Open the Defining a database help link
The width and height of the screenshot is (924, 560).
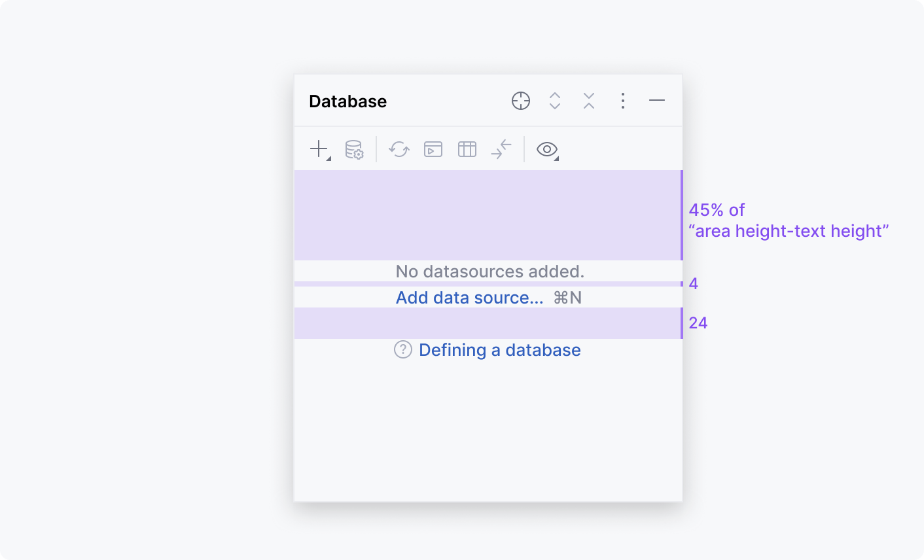[x=499, y=350]
